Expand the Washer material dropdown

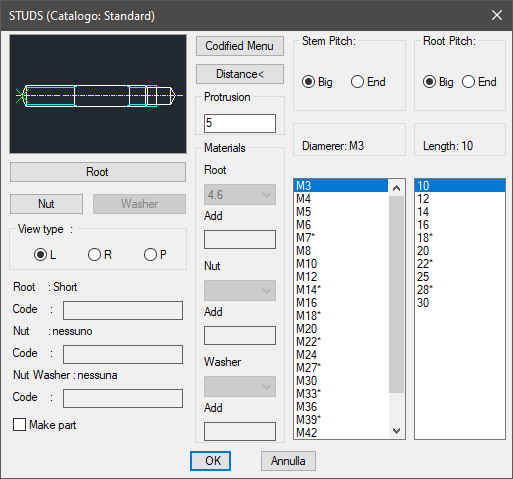(x=240, y=386)
